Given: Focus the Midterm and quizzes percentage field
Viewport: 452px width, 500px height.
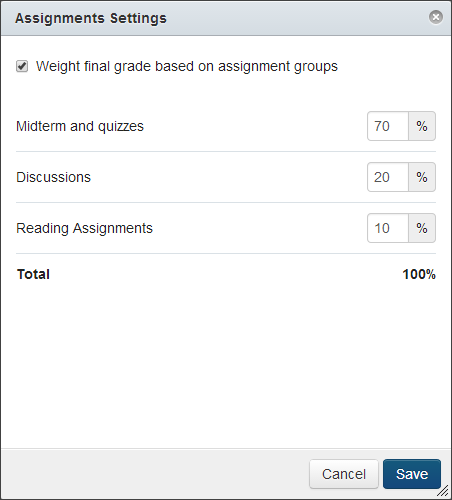Looking at the screenshot, I should pyautogui.click(x=388, y=126).
